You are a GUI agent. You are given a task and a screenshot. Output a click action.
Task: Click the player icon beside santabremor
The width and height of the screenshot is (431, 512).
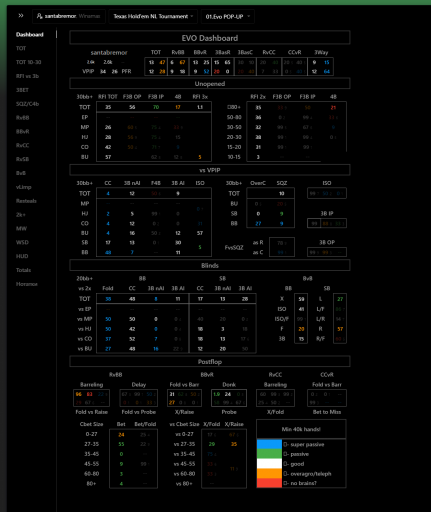coord(39,16)
